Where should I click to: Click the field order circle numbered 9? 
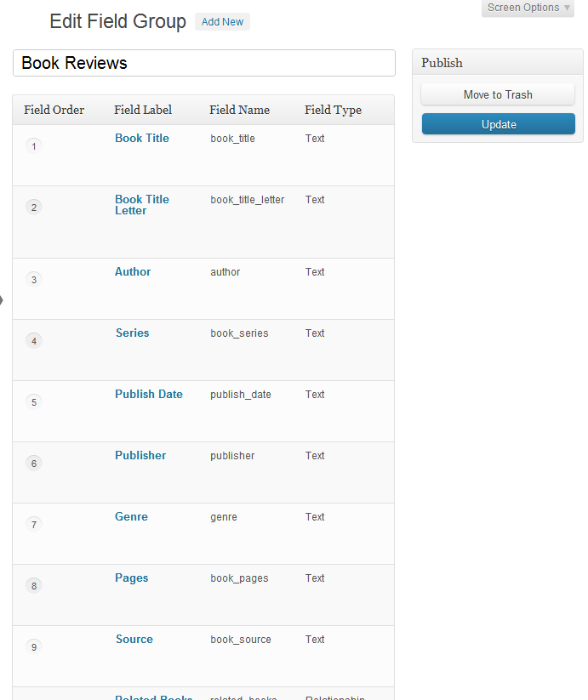(x=34, y=647)
